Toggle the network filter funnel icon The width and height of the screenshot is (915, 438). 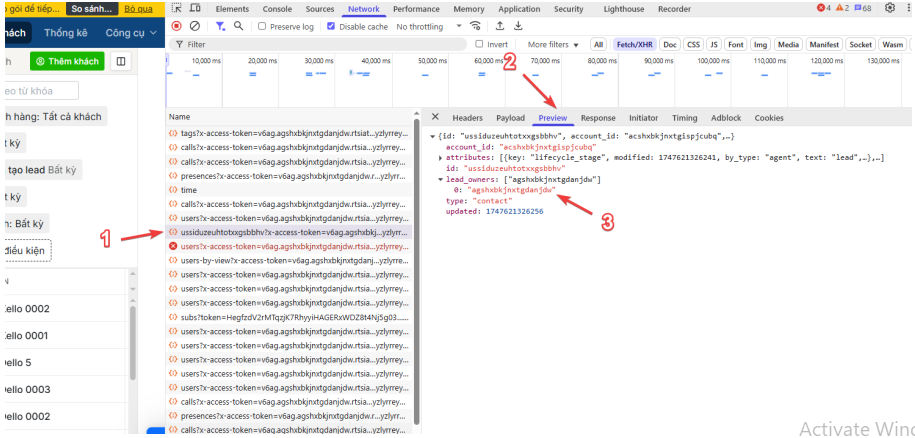(220, 26)
